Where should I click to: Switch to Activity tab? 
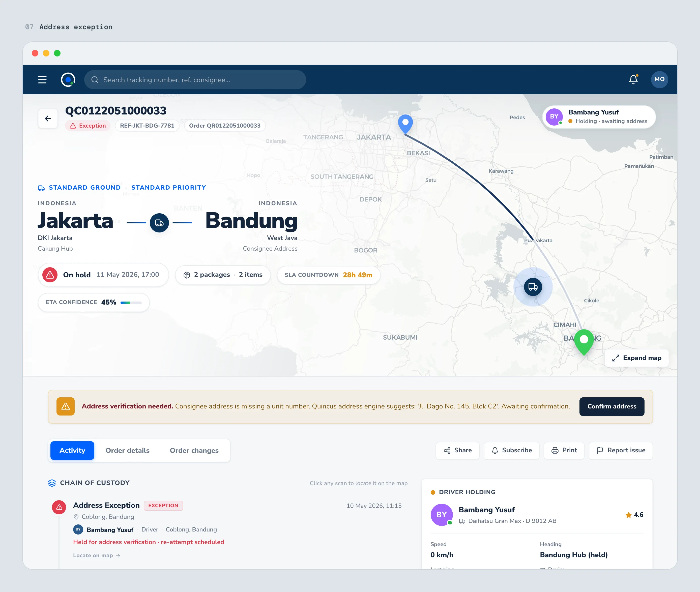72,450
